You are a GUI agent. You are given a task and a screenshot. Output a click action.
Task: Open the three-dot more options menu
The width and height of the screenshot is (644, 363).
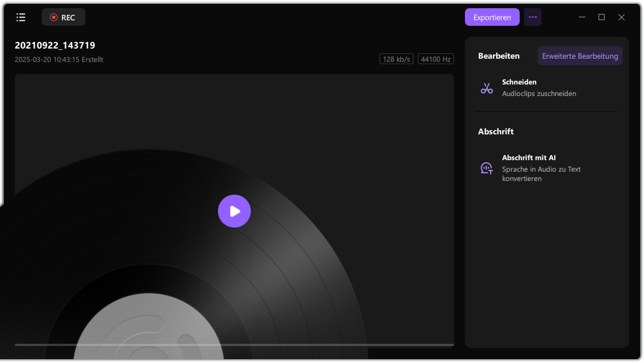[532, 18]
